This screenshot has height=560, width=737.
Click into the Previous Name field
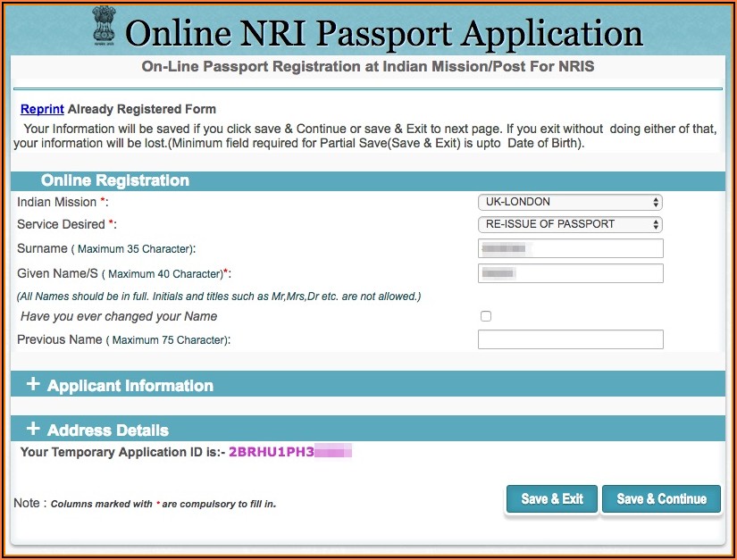(x=570, y=339)
